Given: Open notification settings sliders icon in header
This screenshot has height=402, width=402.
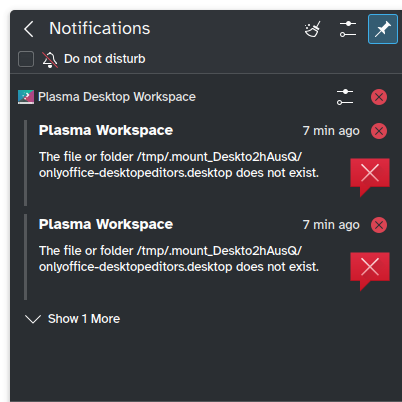Looking at the screenshot, I should [x=348, y=29].
